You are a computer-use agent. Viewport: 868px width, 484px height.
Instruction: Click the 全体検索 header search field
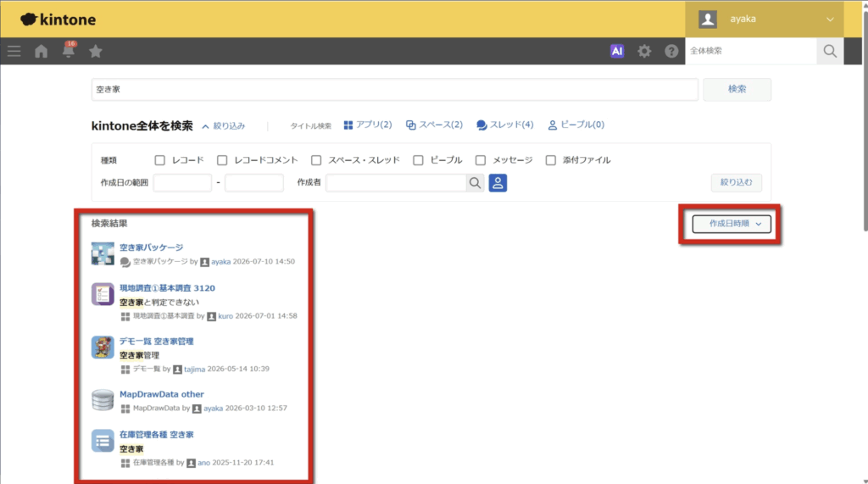pos(751,51)
